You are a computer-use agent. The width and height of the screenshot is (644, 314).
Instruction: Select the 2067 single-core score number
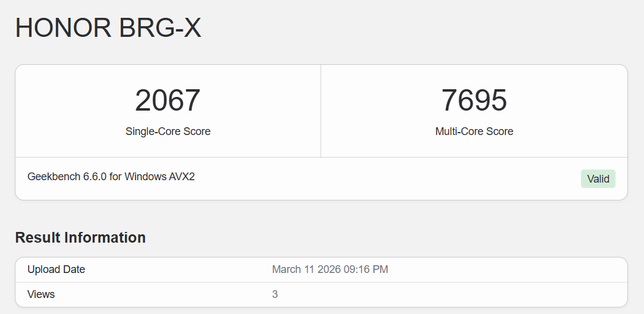(168, 100)
